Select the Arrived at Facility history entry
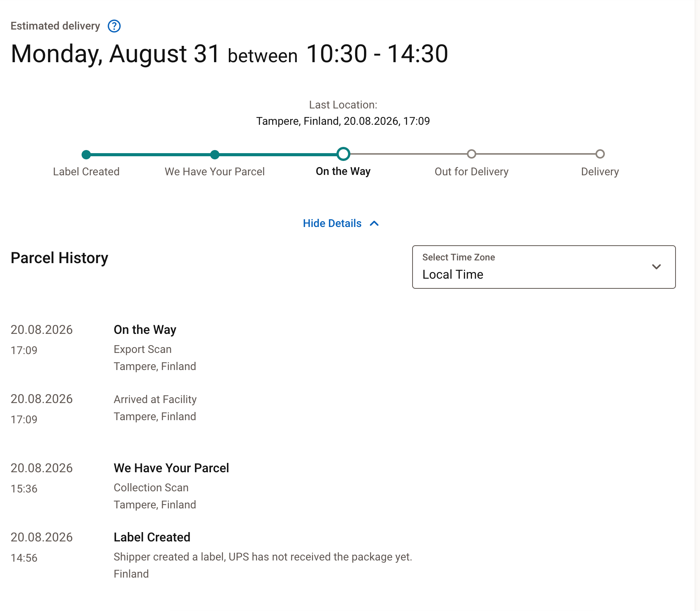This screenshot has height=611, width=700. pyautogui.click(x=155, y=399)
